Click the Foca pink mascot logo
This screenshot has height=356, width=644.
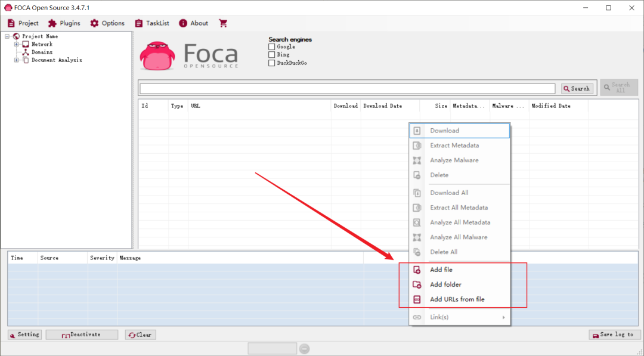(x=157, y=55)
